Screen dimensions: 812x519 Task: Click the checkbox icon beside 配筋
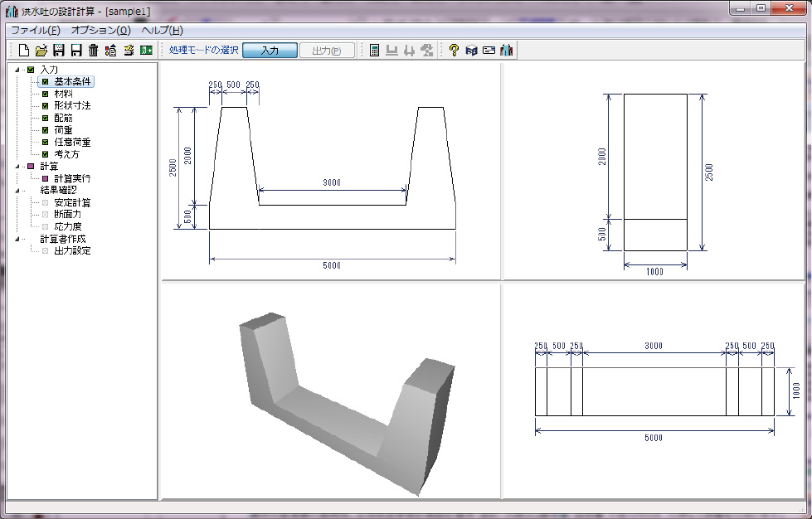pyautogui.click(x=46, y=119)
